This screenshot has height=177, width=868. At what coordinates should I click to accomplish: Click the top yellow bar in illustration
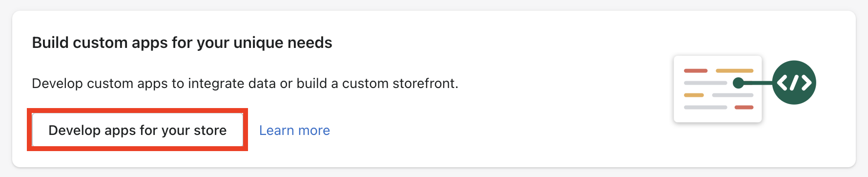735,71
